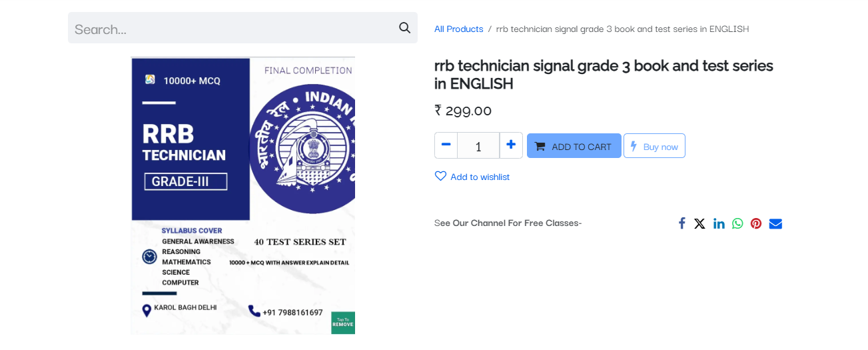Share product via WhatsApp

(737, 223)
